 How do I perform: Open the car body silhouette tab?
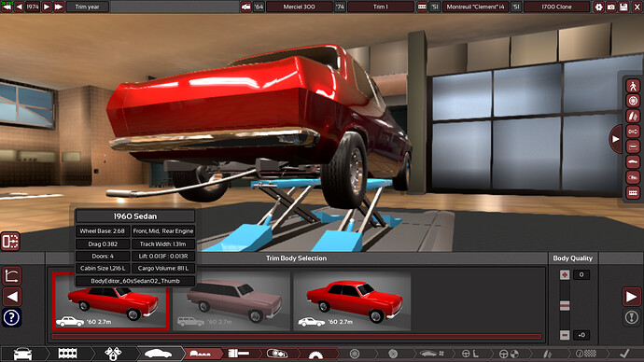(158, 354)
